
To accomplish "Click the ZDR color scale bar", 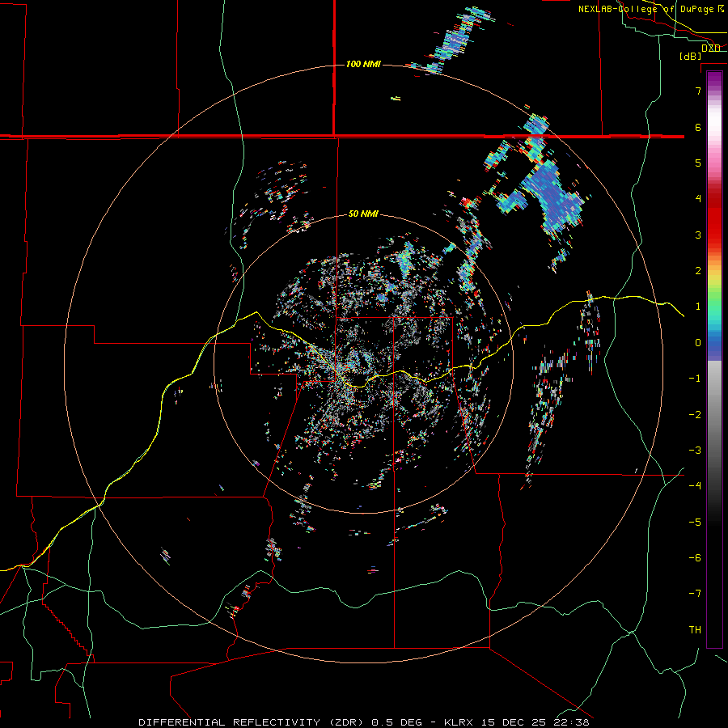I will coord(714,359).
